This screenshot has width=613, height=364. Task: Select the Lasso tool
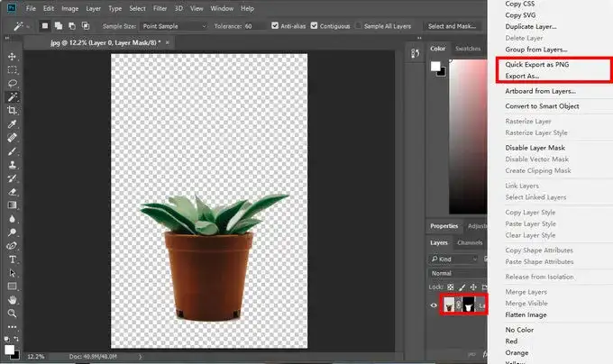pos(13,83)
